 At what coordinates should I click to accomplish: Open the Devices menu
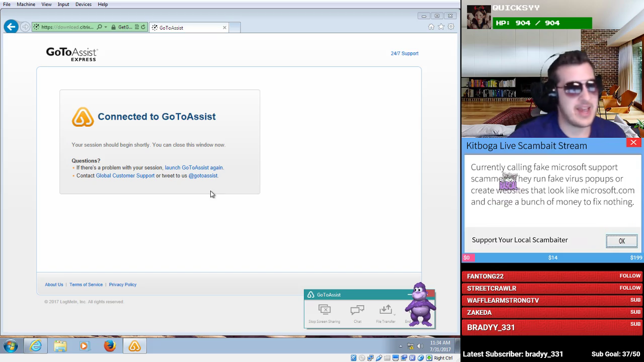coord(84,4)
